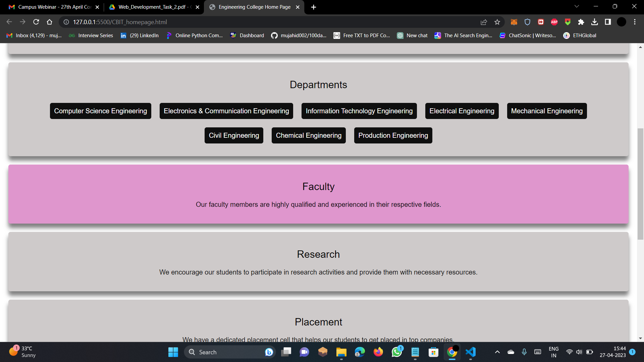
Task: Open the browser profile avatar
Action: click(622, 22)
